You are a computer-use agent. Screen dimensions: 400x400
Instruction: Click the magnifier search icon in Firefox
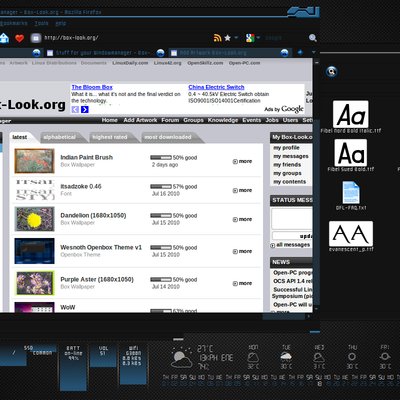point(312,38)
